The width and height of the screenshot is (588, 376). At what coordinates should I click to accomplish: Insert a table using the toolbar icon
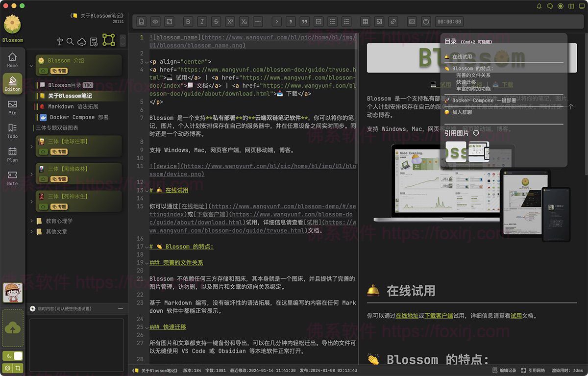pos(365,22)
